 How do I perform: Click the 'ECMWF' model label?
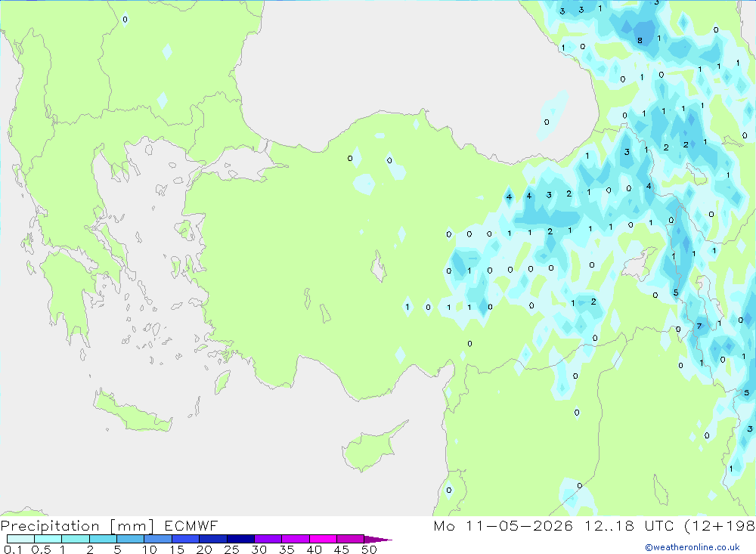pyautogui.click(x=191, y=525)
